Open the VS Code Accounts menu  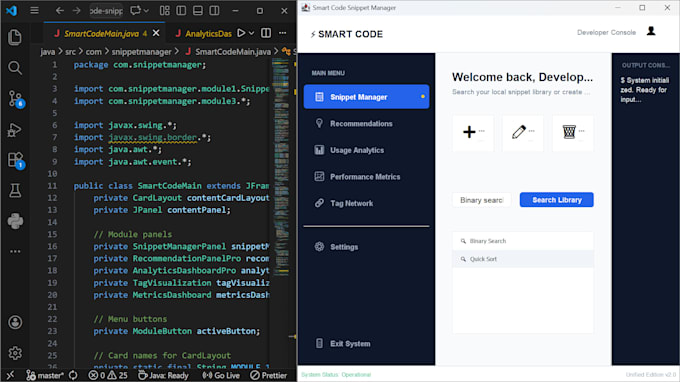15,322
